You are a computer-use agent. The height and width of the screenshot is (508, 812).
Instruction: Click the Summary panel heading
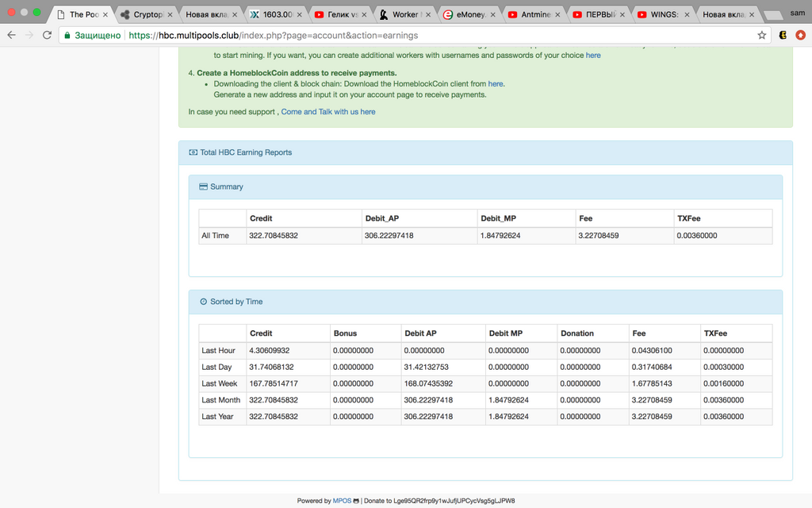226,187
